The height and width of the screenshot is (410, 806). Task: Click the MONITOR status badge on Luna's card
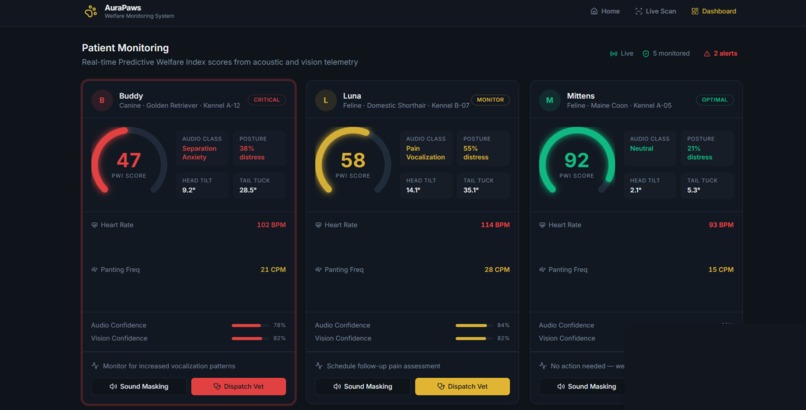pyautogui.click(x=490, y=100)
